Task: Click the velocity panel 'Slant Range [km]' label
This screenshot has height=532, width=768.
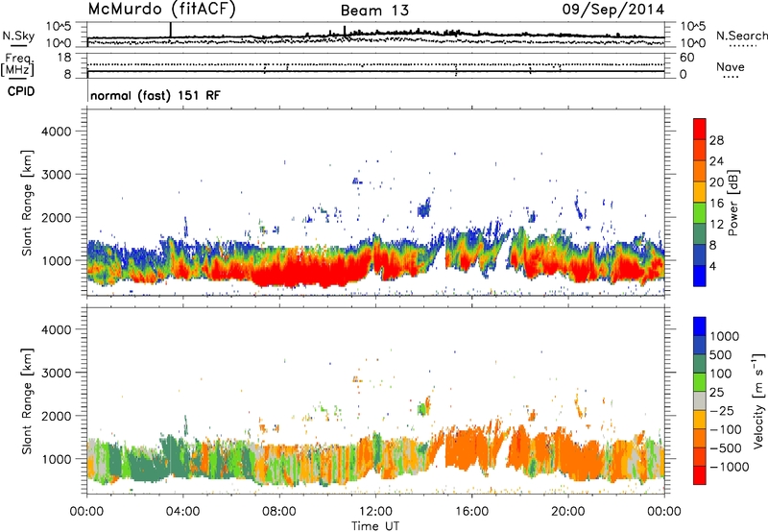Action: tap(27, 401)
